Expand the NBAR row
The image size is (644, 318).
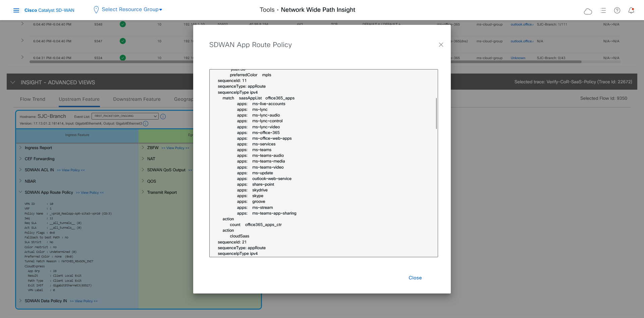click(20, 181)
